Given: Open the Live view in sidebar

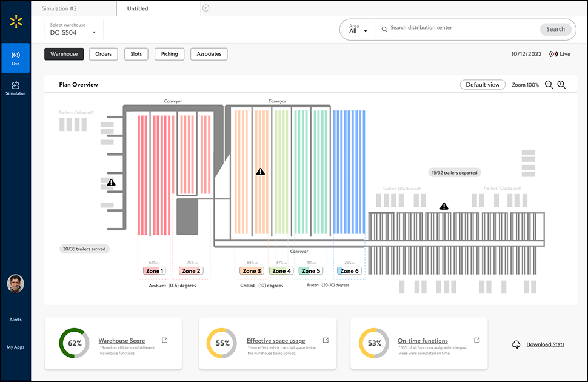Looking at the screenshot, I should (x=15, y=58).
